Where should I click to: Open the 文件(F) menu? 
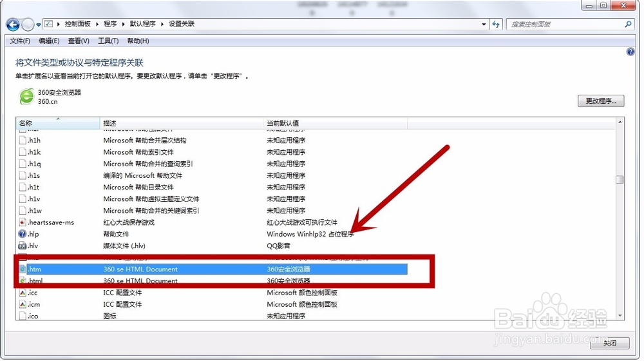(20, 41)
